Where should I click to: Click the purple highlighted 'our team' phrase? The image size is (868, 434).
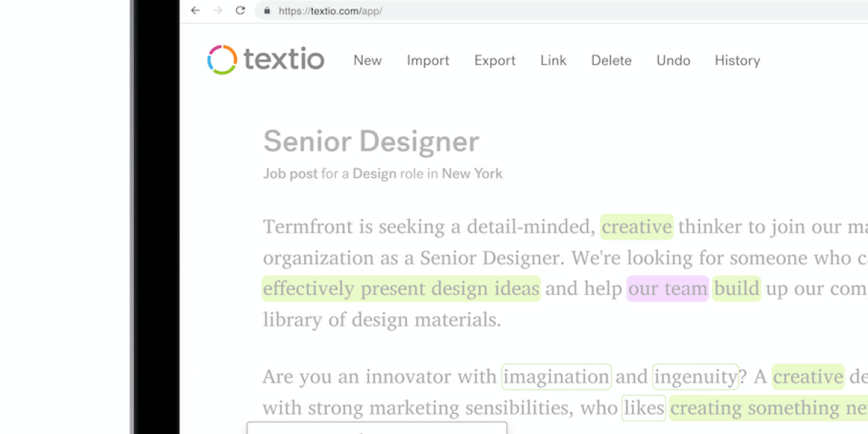coord(667,289)
